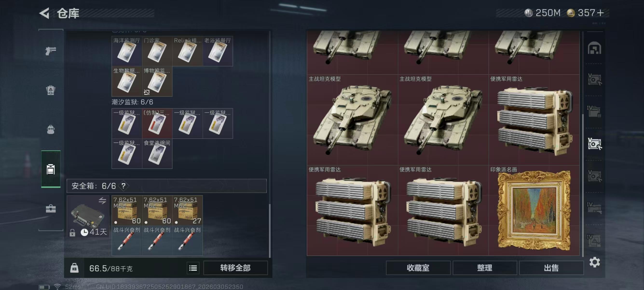Image resolution: width=644 pixels, height=290 pixels.
Task: Select the house storage icon on right
Action: (x=595, y=48)
